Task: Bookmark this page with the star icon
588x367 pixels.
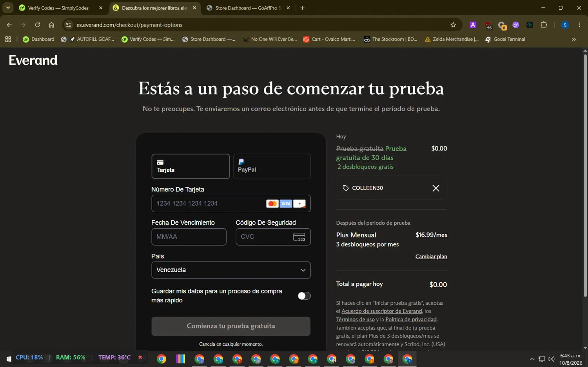Action: click(453, 25)
